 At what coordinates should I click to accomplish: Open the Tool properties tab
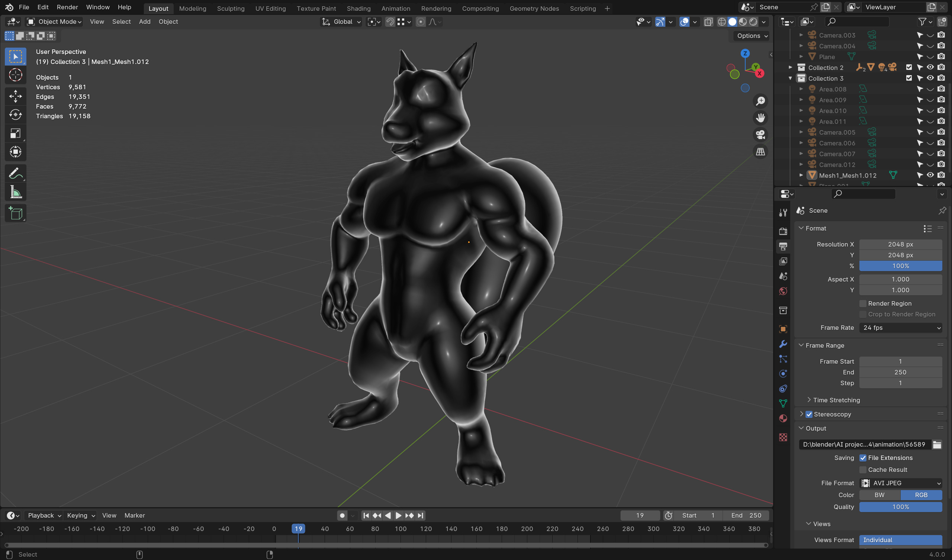click(783, 213)
